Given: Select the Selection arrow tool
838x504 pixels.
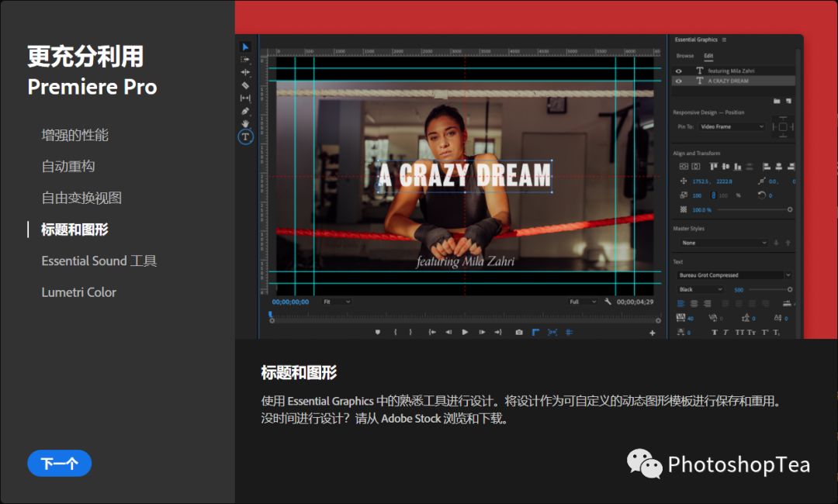Looking at the screenshot, I should click(x=245, y=47).
